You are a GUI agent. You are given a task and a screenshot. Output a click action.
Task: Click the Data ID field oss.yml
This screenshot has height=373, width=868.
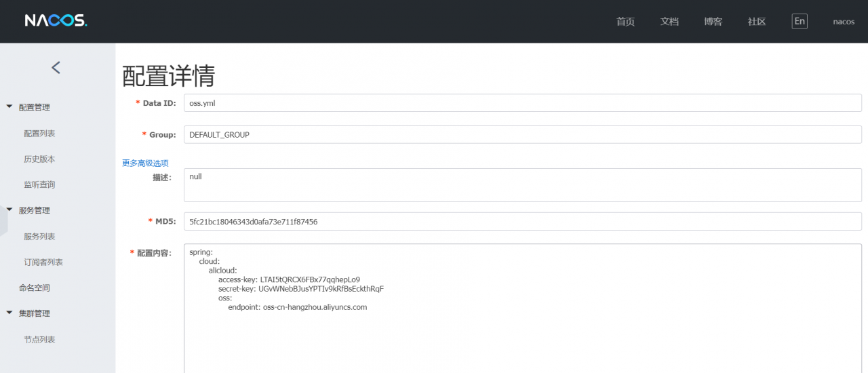tap(523, 103)
